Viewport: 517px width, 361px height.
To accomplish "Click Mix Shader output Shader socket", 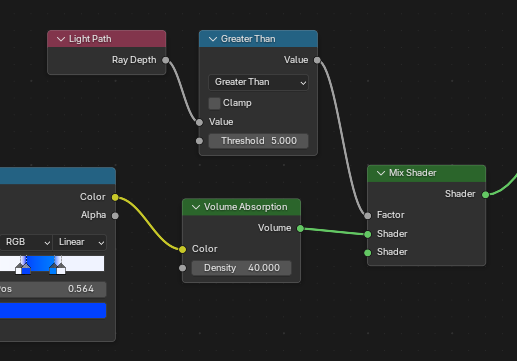I will pos(486,195).
